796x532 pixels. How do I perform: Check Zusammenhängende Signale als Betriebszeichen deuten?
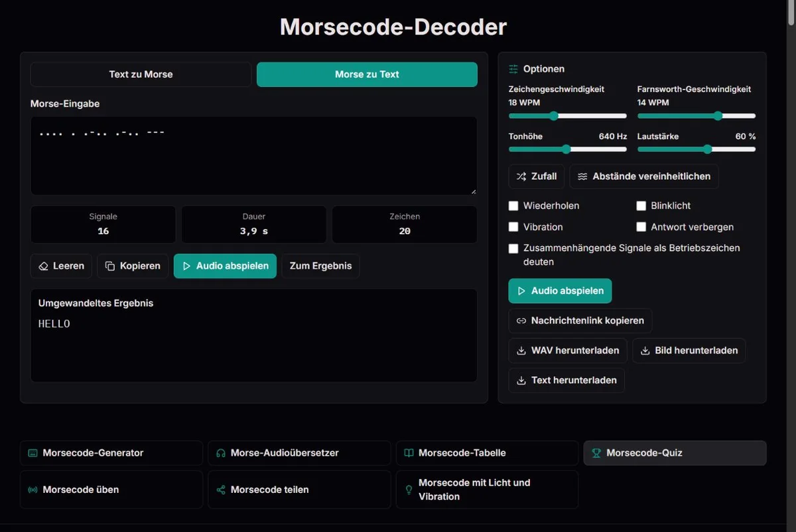[x=513, y=248]
